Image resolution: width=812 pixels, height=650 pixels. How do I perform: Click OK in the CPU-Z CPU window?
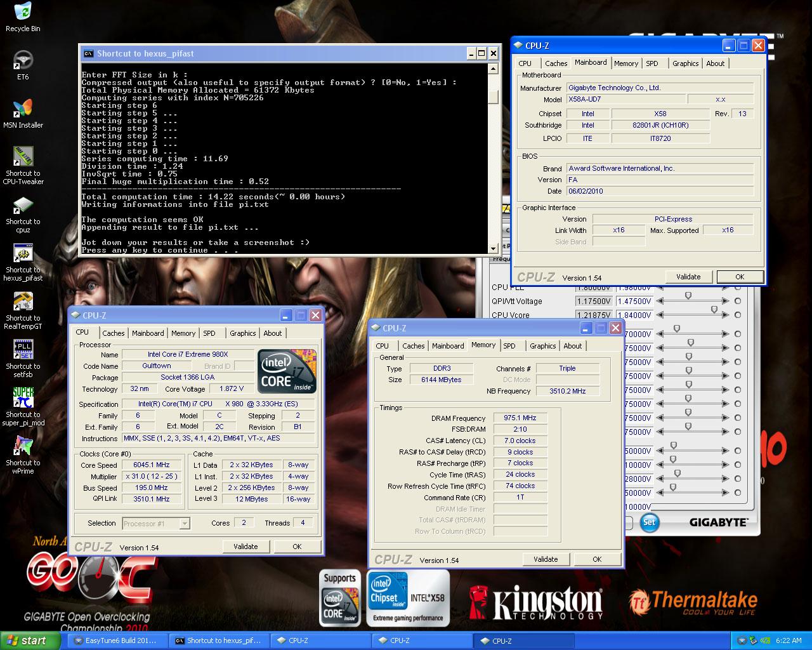tap(297, 547)
